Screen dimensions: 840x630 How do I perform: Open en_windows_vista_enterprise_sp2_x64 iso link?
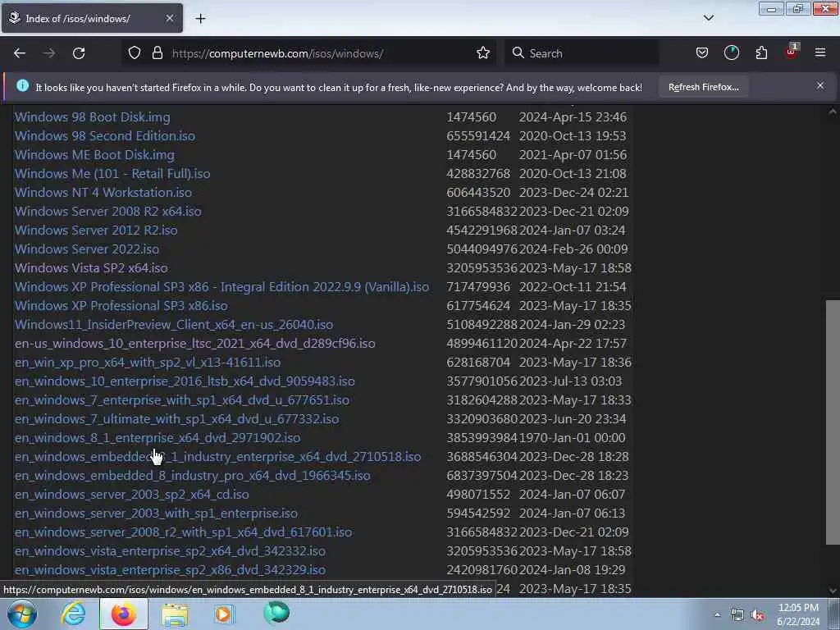(x=170, y=550)
